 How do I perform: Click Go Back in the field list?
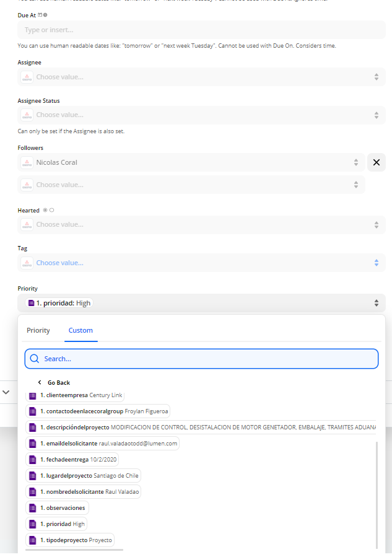click(58, 383)
